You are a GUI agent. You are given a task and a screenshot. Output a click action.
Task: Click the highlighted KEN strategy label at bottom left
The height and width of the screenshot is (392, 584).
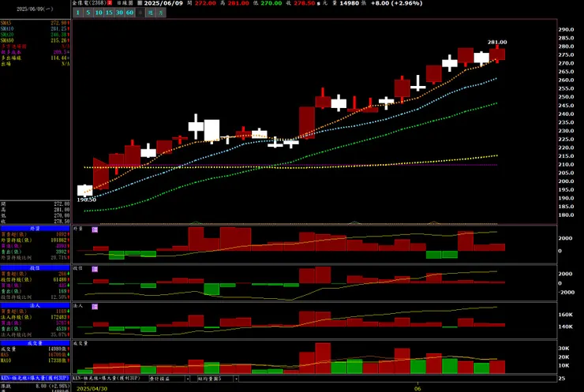[35, 378]
